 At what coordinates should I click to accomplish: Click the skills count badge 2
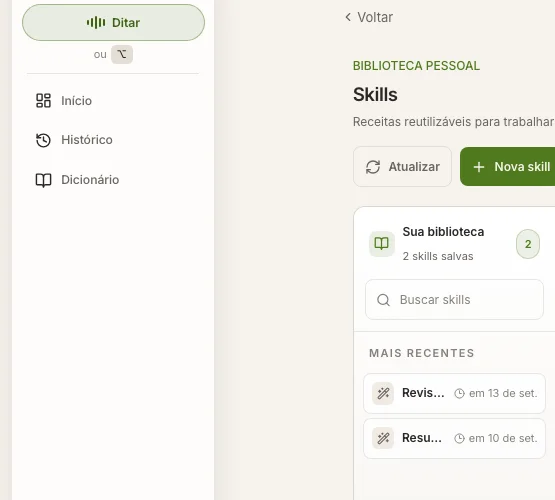pos(528,244)
